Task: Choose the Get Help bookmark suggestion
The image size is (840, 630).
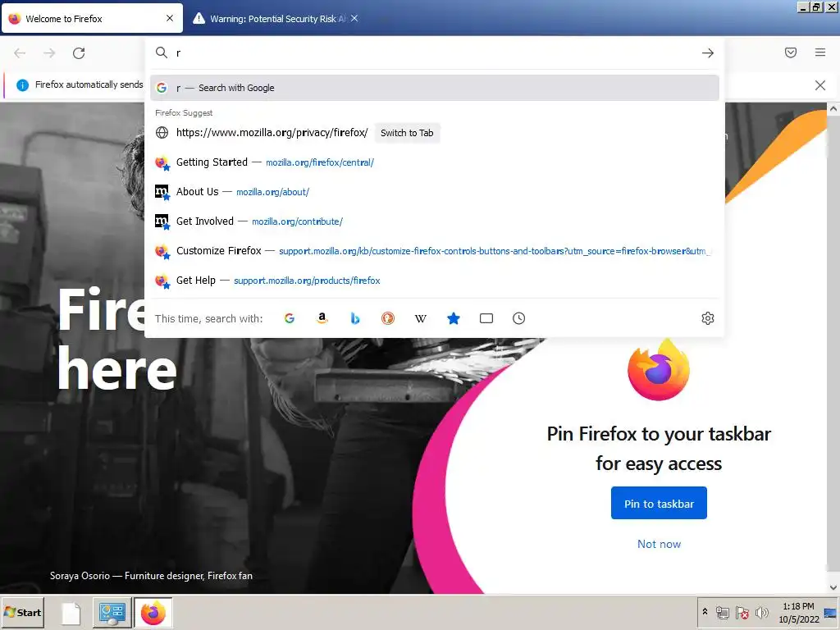Action: [435, 281]
